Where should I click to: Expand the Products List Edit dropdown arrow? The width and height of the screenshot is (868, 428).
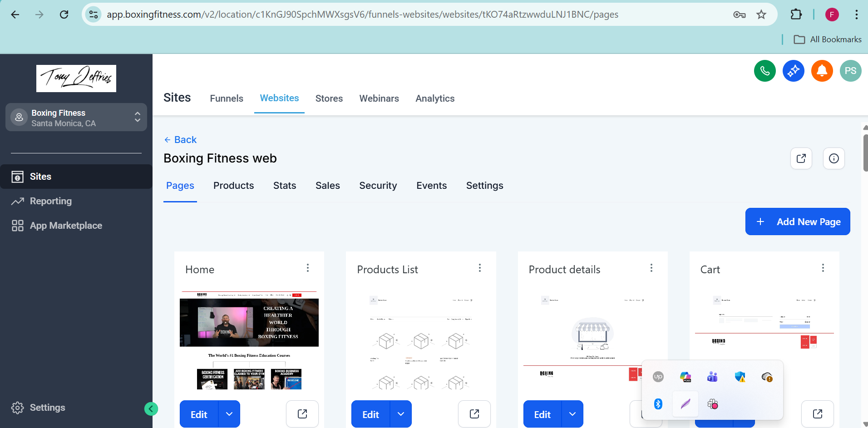401,414
